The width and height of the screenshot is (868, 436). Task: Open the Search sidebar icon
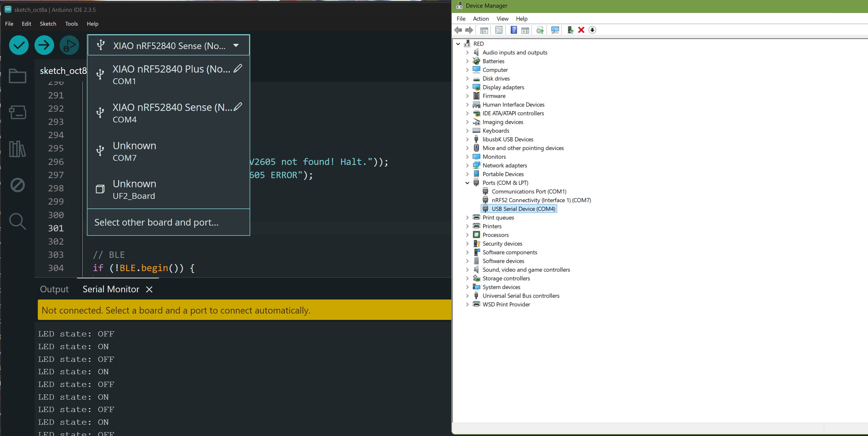click(18, 221)
